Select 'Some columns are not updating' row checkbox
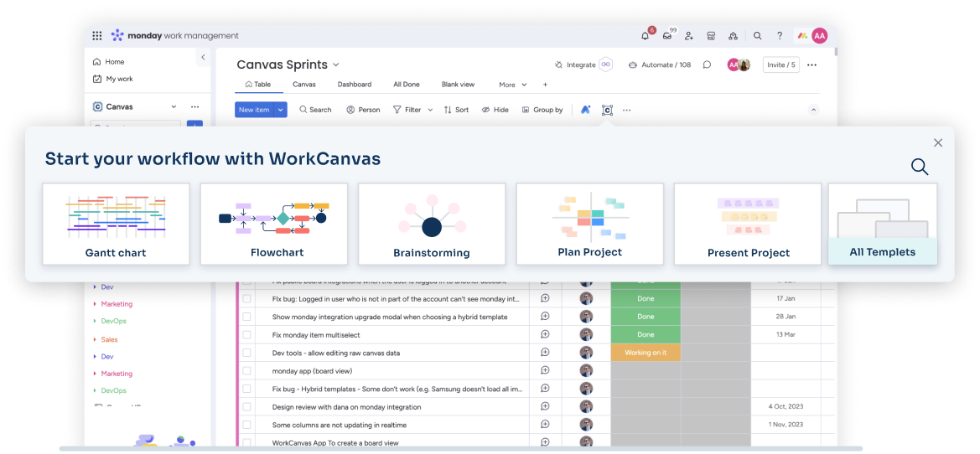This screenshot has height=454, width=980. click(x=246, y=425)
